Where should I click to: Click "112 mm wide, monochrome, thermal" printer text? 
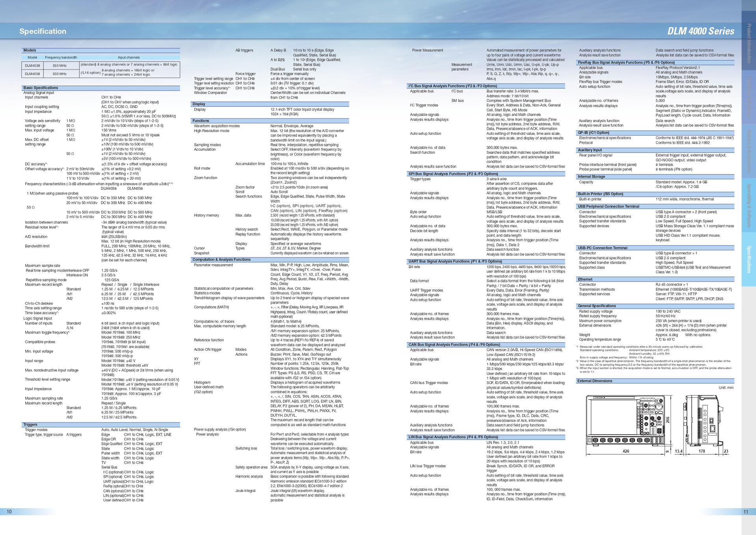click(x=685, y=199)
